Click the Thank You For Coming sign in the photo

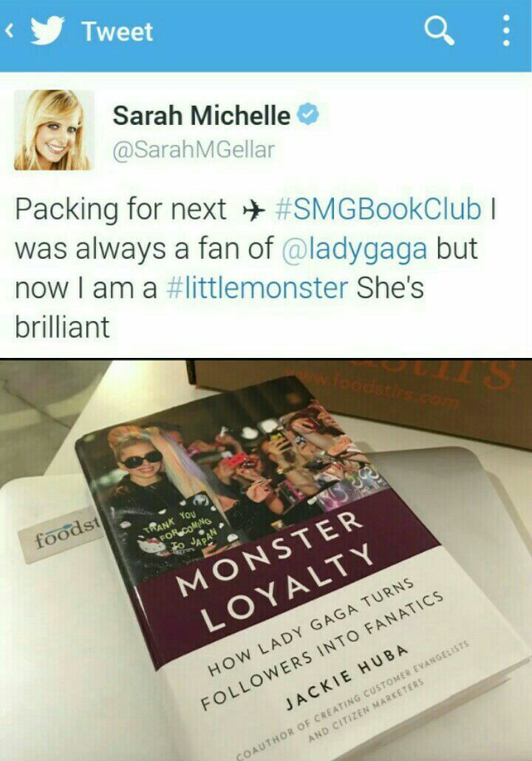pyautogui.click(x=181, y=530)
